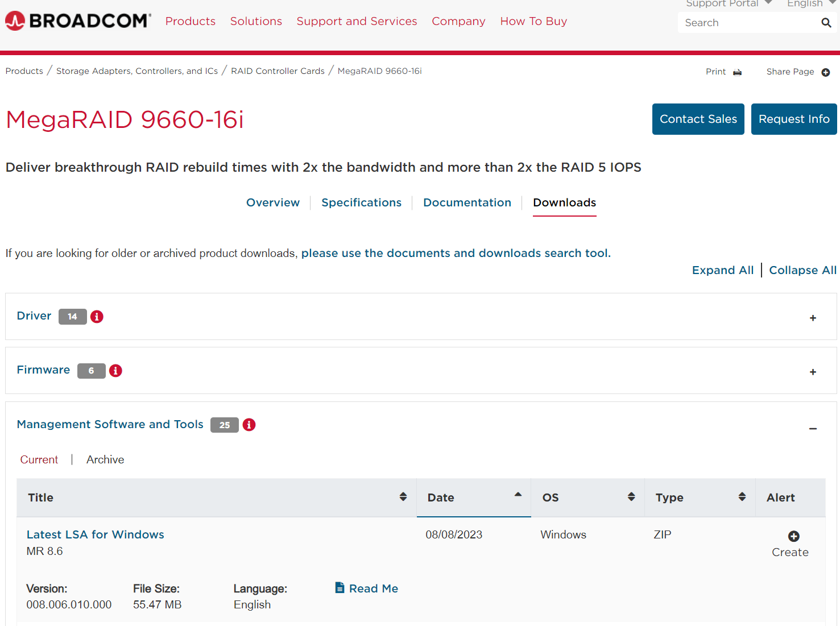
Task: Click the Contact Sales button
Action: [x=698, y=119]
